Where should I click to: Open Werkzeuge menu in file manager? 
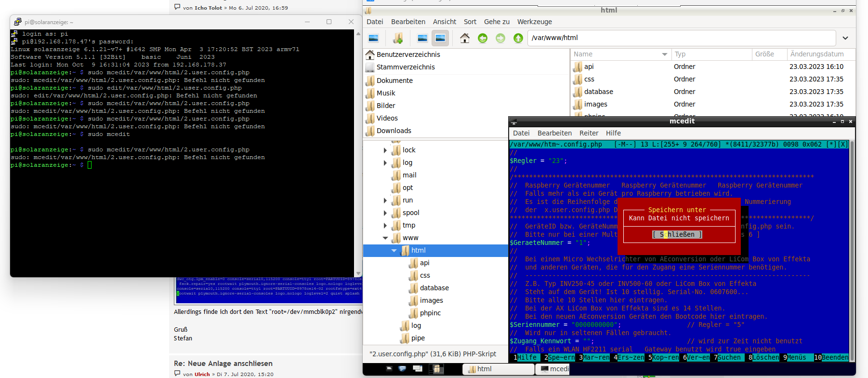pyautogui.click(x=534, y=22)
